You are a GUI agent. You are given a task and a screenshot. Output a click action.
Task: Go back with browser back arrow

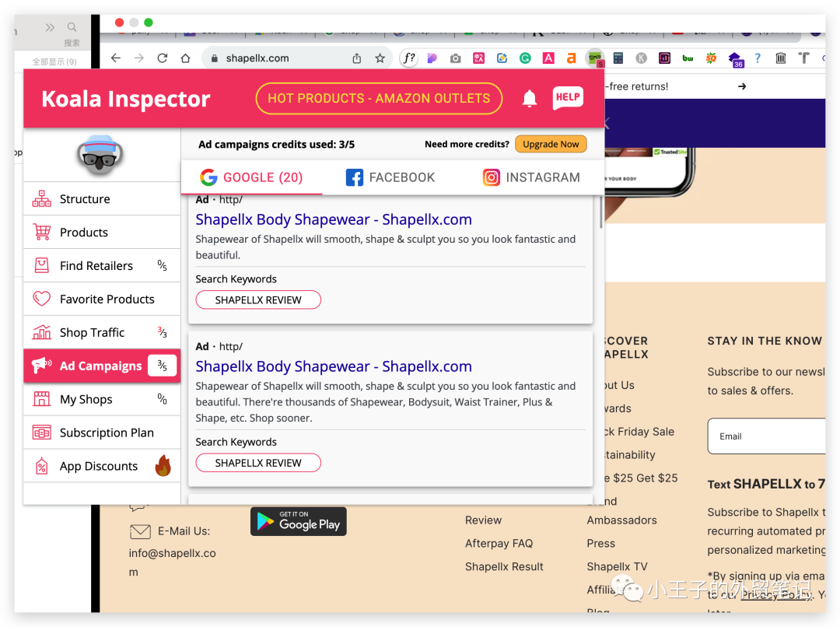[x=116, y=58]
